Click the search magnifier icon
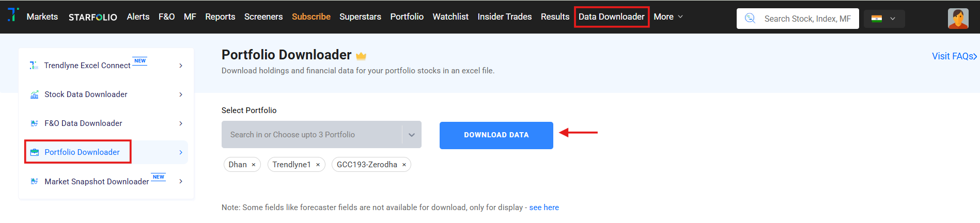This screenshot has width=980, height=223. 750,19
